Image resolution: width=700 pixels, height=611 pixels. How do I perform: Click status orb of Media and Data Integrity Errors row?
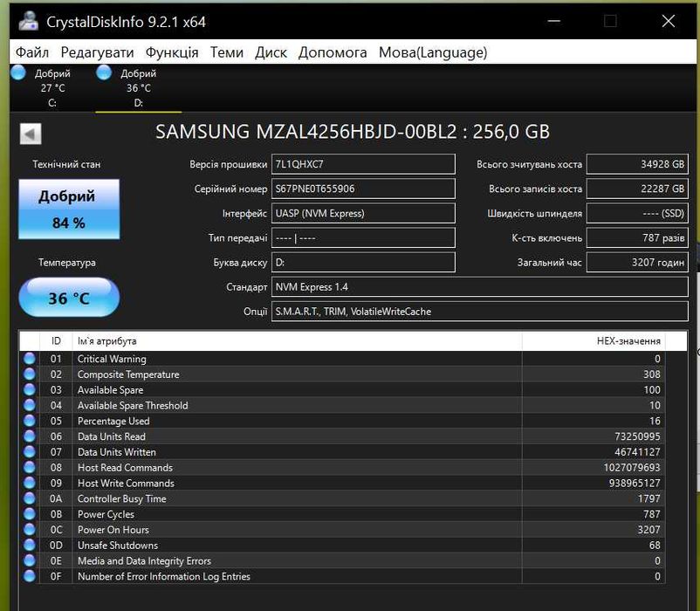30,560
